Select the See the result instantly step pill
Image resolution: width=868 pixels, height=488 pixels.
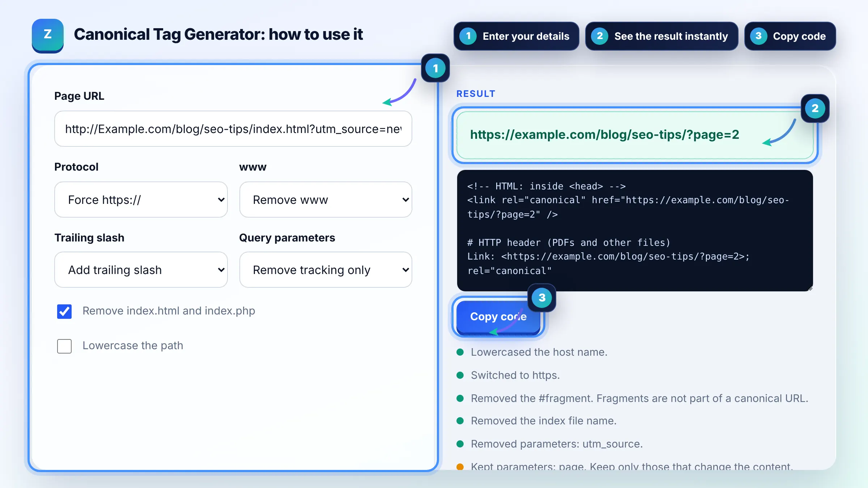[661, 36]
